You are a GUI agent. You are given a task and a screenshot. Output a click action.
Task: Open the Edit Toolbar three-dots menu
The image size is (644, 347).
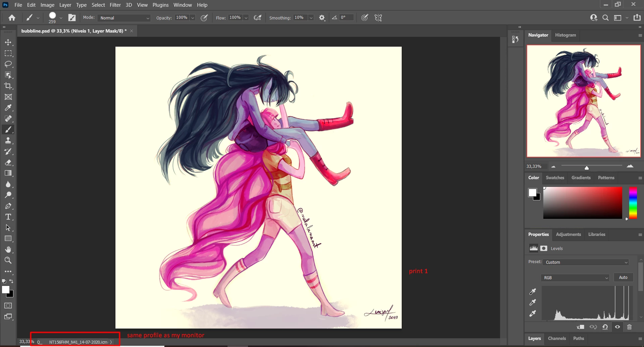tap(8, 271)
